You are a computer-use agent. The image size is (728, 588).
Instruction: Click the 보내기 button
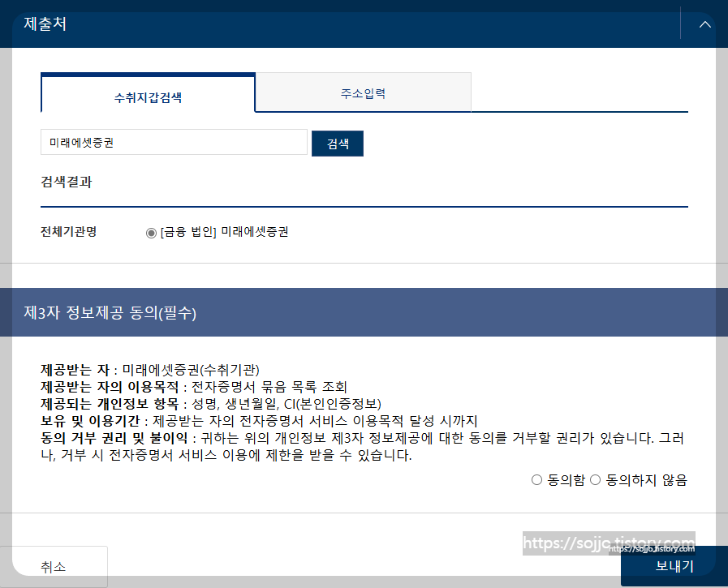point(674,566)
